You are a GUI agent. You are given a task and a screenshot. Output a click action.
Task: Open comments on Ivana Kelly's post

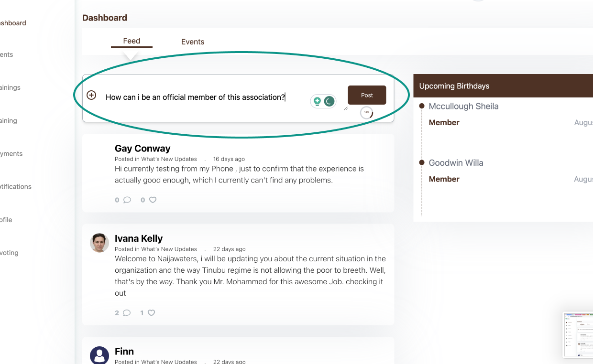tap(127, 313)
